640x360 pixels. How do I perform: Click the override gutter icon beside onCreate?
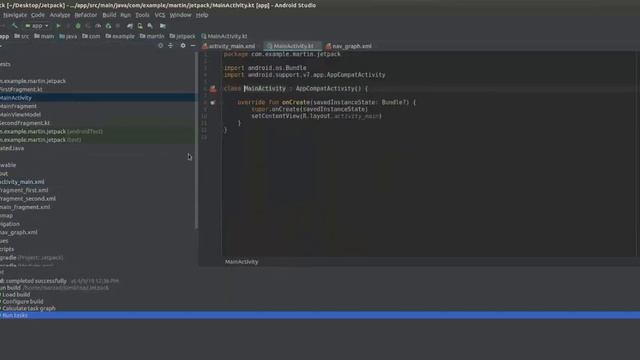[x=212, y=102]
